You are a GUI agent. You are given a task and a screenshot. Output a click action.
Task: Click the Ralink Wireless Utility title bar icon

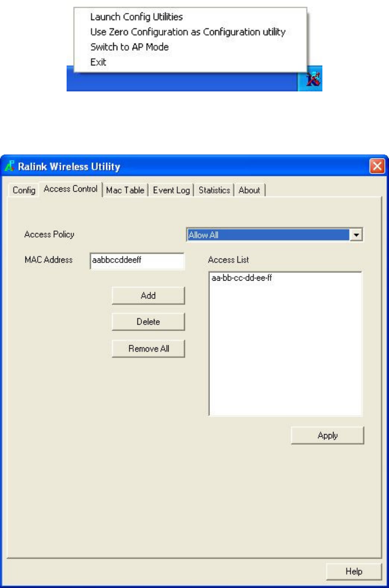pos(9,166)
